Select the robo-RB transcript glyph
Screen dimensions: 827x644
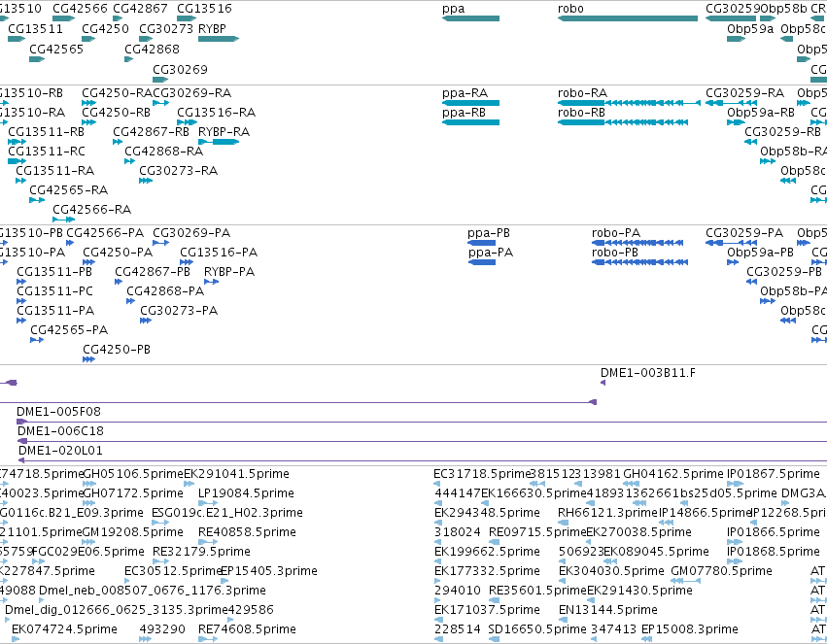coord(623,122)
